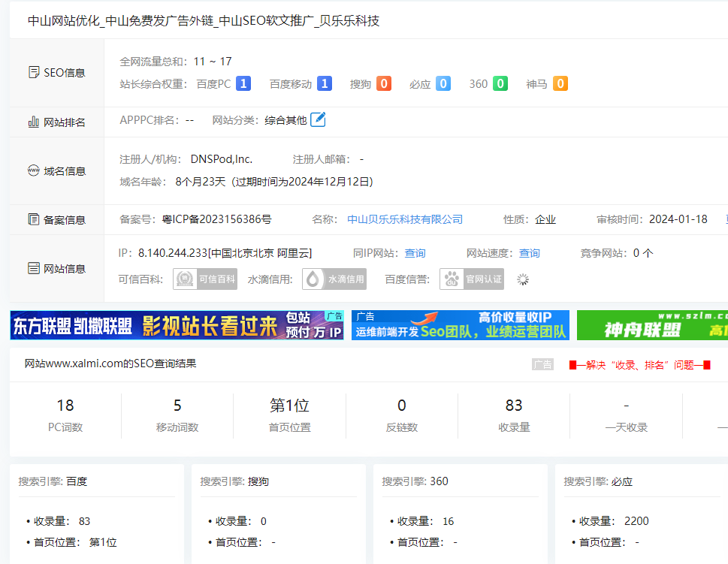Click 必应 weight badge 0
Image resolution: width=728 pixels, height=564 pixels.
pos(443,83)
